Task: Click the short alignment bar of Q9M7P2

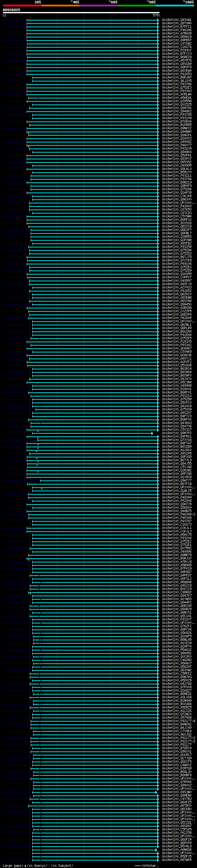Action: click(x=93, y=433)
